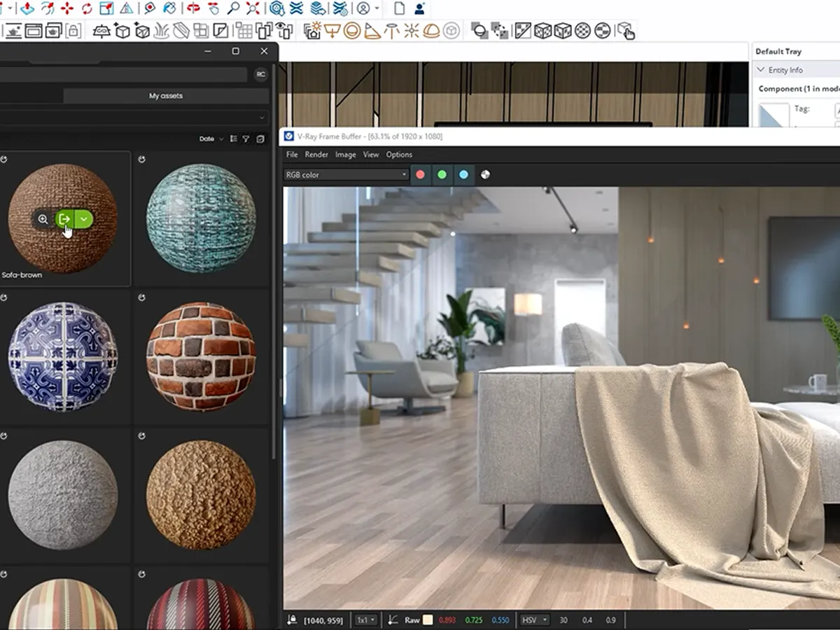The image size is (840, 630).
Task: Click the magnifier preview icon on Sofa-brown
Action: [x=43, y=219]
